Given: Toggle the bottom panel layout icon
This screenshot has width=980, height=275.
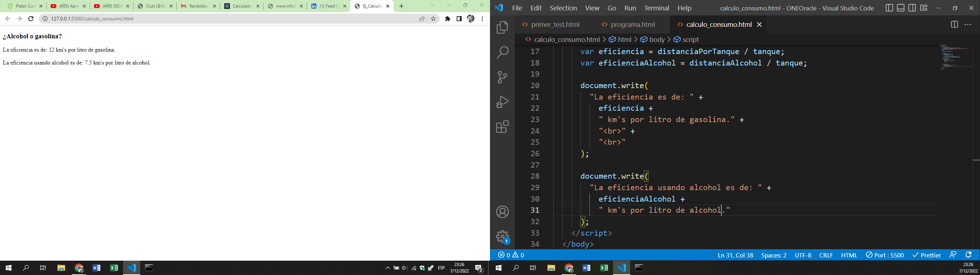Looking at the screenshot, I should click(900, 8).
